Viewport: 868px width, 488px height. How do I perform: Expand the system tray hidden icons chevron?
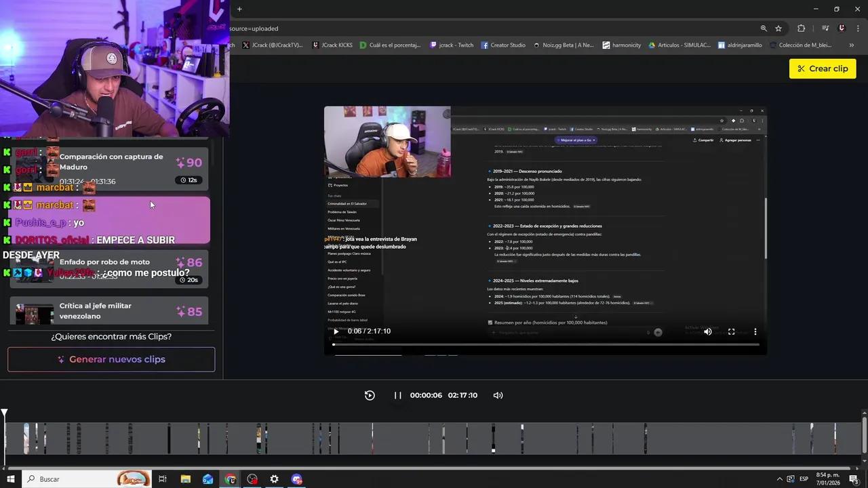(x=778, y=479)
